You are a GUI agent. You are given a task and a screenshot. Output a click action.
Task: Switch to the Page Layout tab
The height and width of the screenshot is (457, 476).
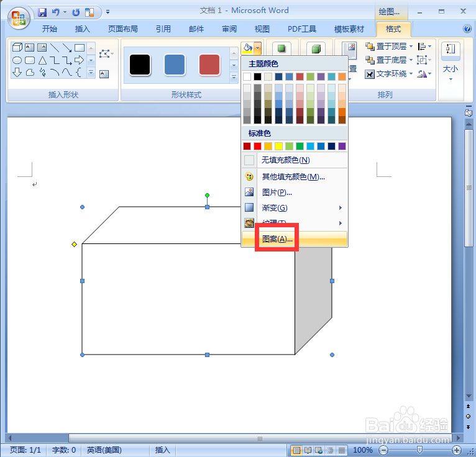click(123, 29)
